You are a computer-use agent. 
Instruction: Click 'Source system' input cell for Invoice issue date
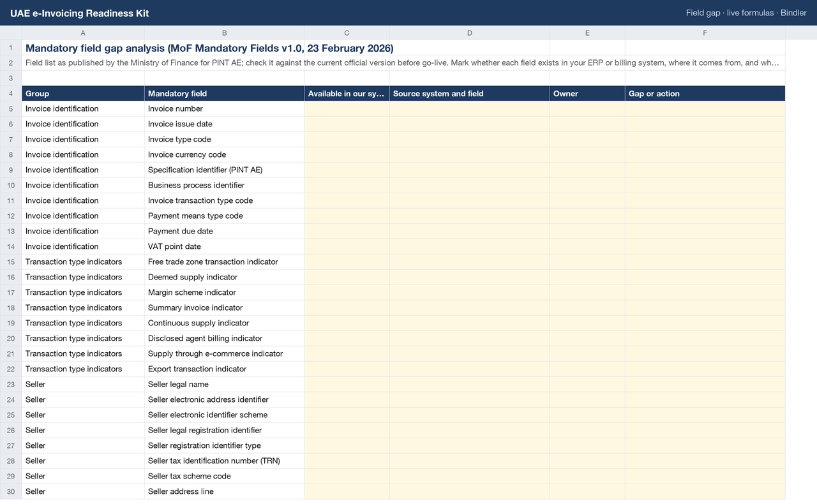469,124
